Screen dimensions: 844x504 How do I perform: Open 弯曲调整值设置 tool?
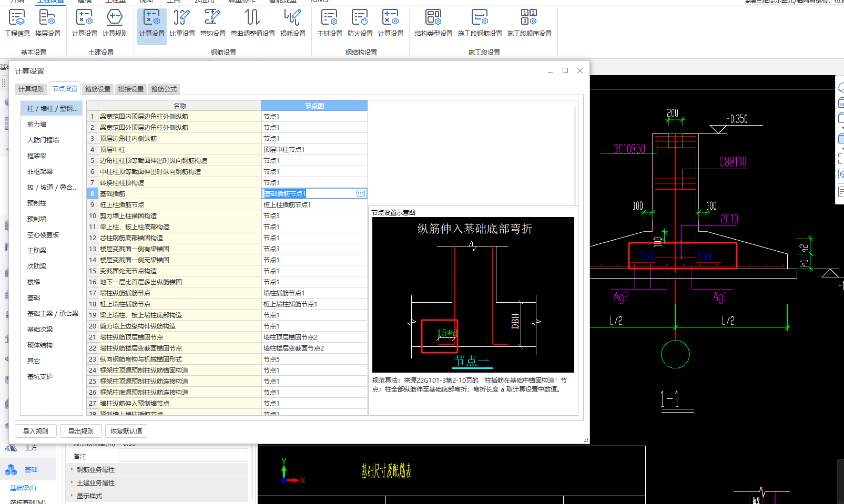pos(253,23)
